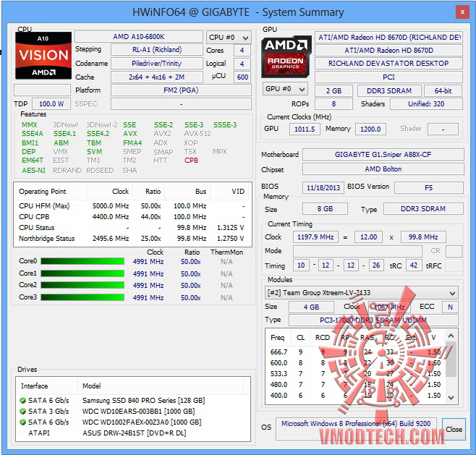Click green status icon for WDC WD1002FAEX drive
476x455 pixels.
(x=22, y=422)
